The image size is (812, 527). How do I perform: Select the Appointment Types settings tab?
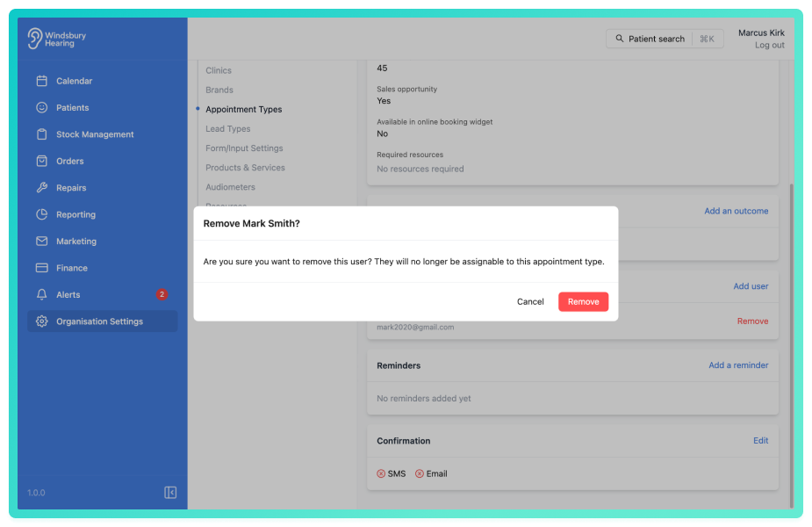(x=243, y=109)
